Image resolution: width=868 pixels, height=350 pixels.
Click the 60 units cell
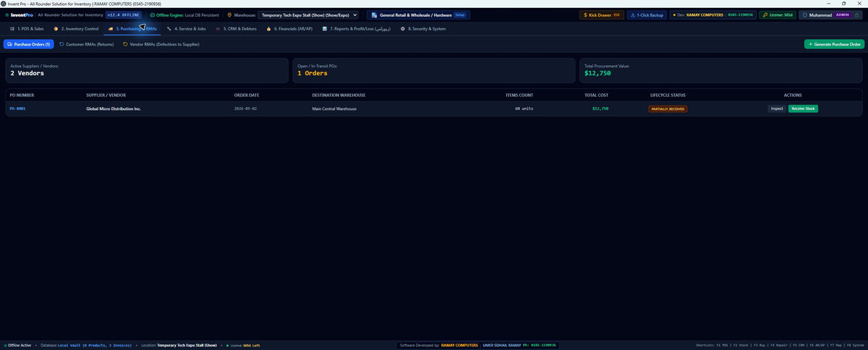click(x=524, y=108)
